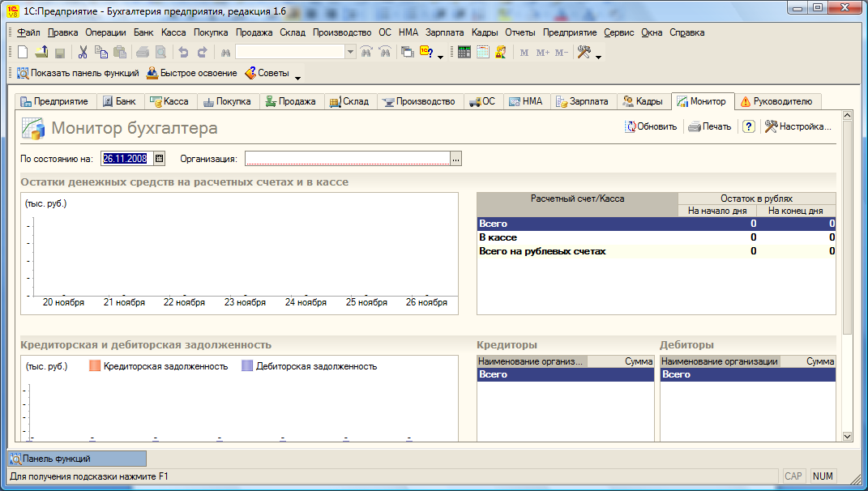
Task: Click the M- memory subtract button
Action: (562, 53)
